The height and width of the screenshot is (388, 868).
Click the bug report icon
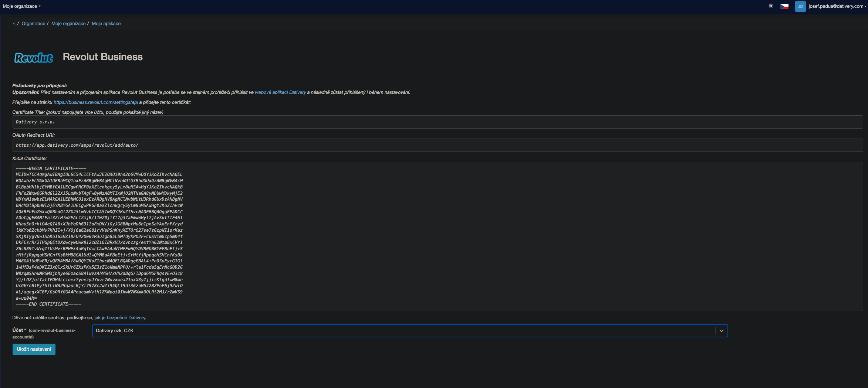click(771, 6)
